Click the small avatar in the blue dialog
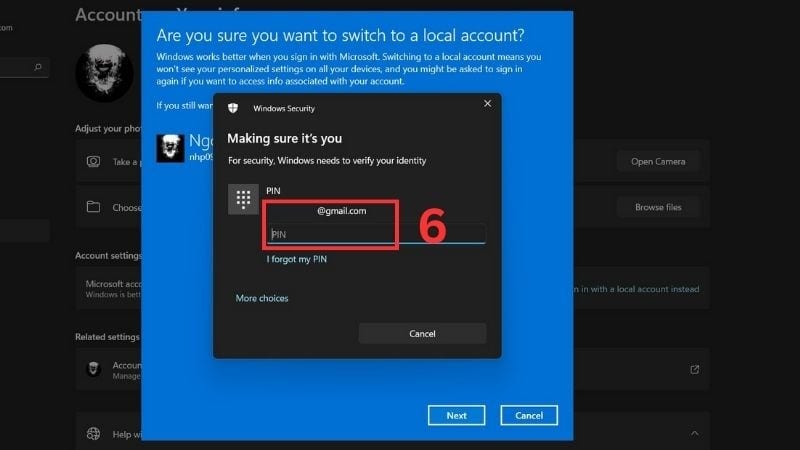Viewport: 800px width, 450px height. click(x=171, y=148)
